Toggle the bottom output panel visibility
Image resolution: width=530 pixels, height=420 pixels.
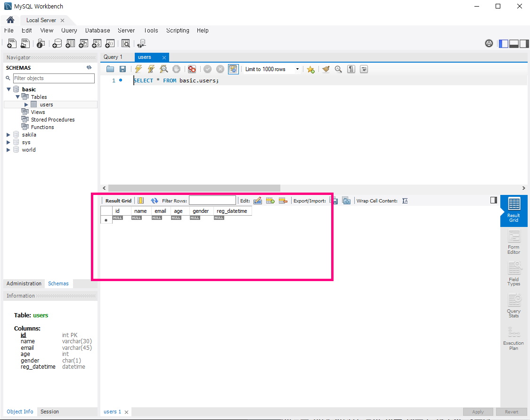coord(514,44)
